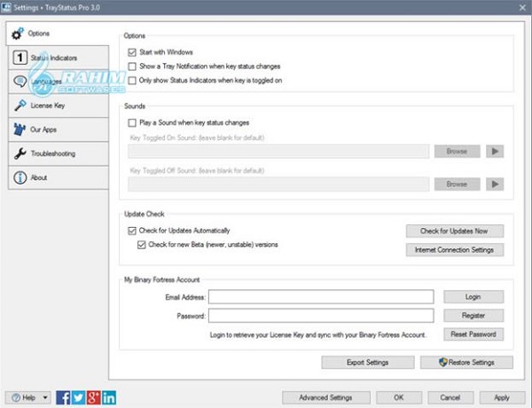Click the Key Toggled On Sound path field
Screen dimensions: 532x408
(278, 152)
